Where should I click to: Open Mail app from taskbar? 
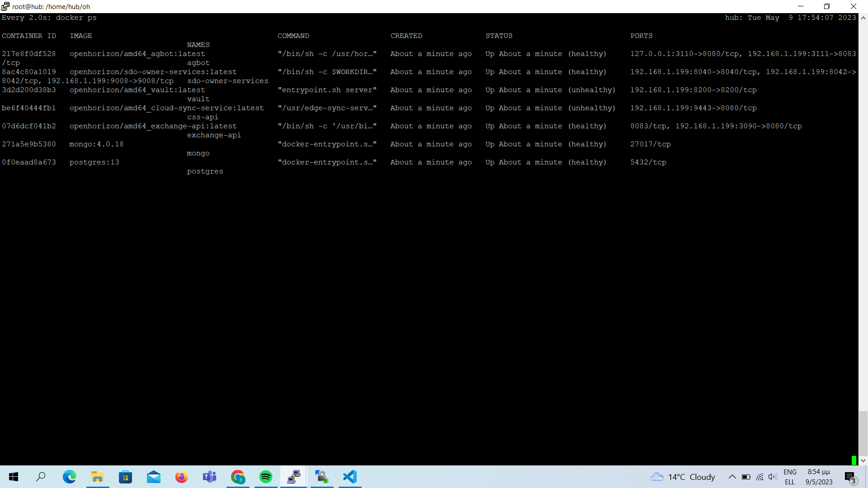point(154,477)
